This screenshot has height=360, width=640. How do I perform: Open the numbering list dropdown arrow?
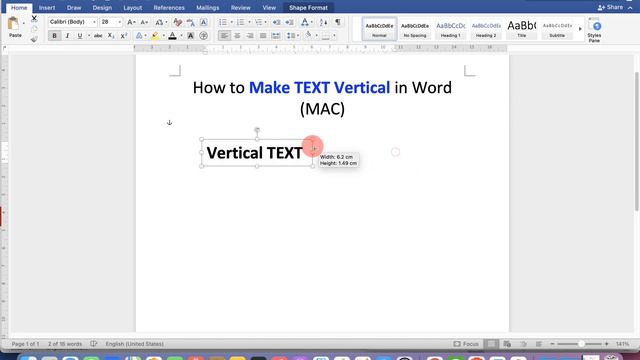(249, 22)
